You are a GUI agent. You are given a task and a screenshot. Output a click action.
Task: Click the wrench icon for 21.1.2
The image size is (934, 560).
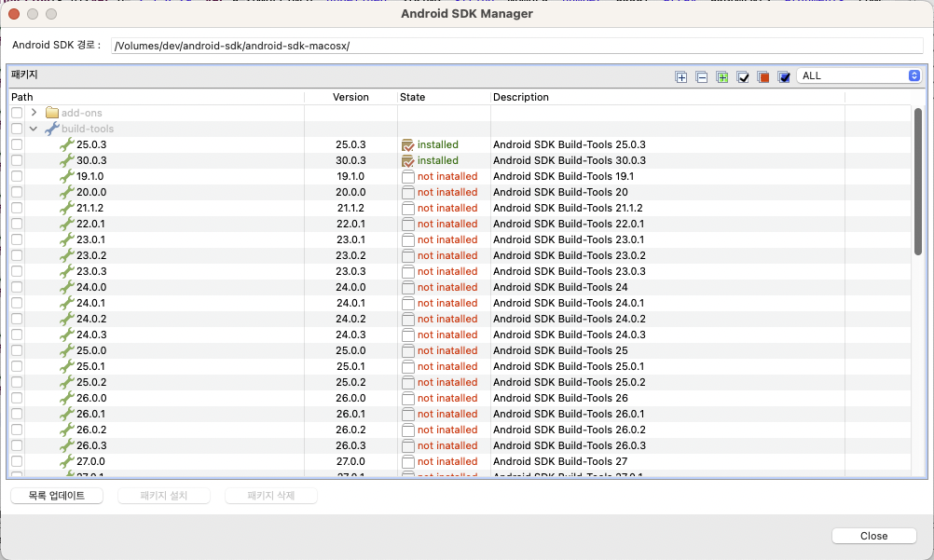click(x=67, y=208)
